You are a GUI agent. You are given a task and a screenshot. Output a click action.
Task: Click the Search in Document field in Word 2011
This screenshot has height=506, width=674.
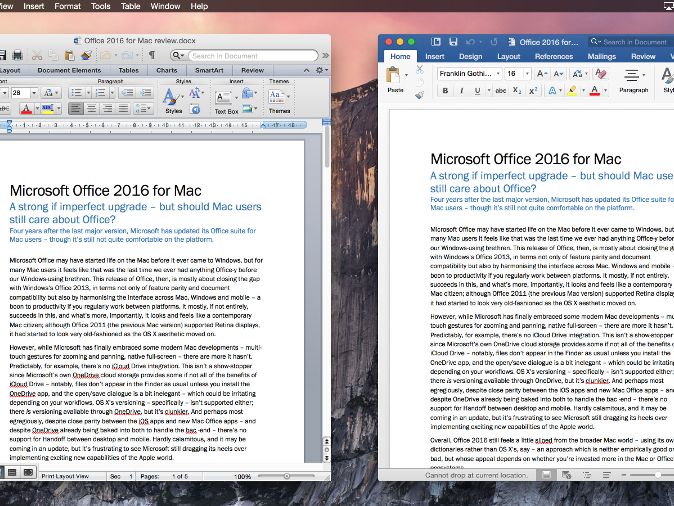click(x=253, y=56)
